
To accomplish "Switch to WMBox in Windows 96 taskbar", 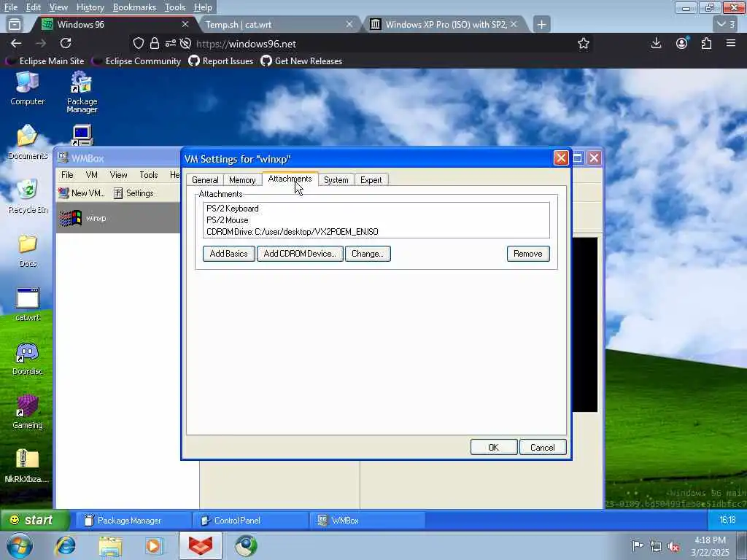I will pos(367,521).
